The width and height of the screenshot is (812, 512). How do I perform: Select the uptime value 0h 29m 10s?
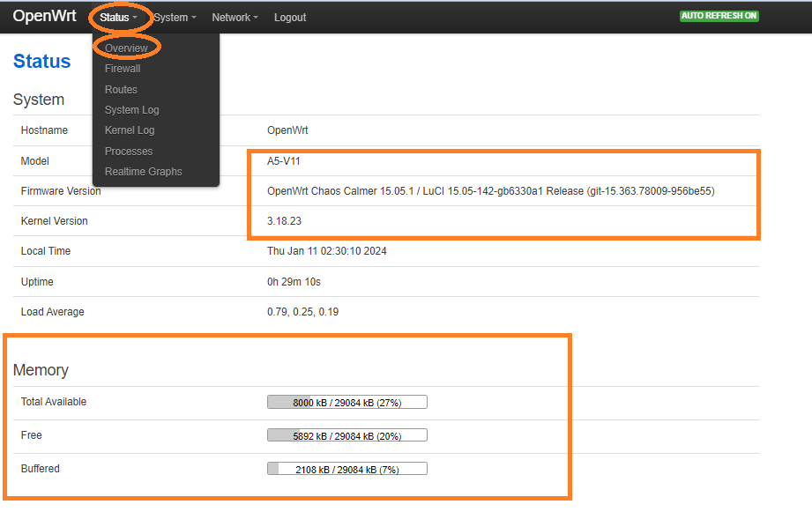(294, 282)
